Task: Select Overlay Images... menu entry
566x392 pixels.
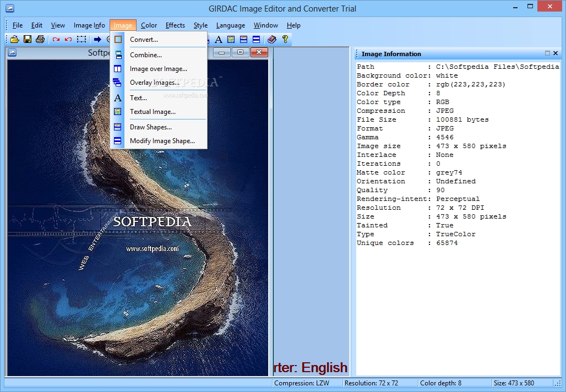Action: [159, 82]
